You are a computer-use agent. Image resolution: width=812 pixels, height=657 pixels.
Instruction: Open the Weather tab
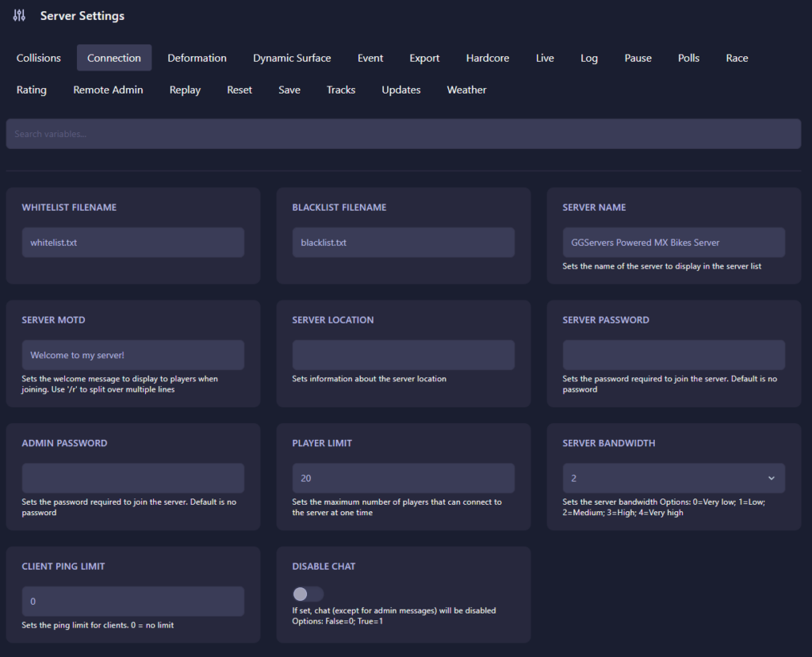point(466,90)
